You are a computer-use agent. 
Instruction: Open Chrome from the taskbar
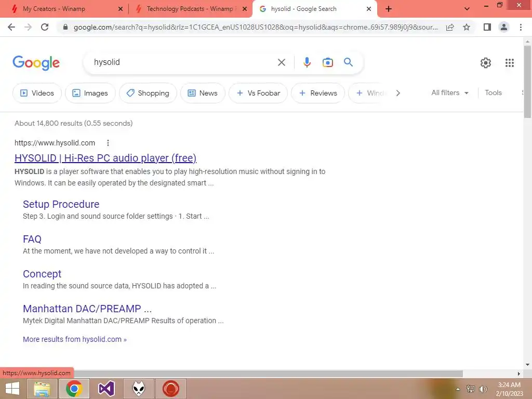pyautogui.click(x=74, y=389)
